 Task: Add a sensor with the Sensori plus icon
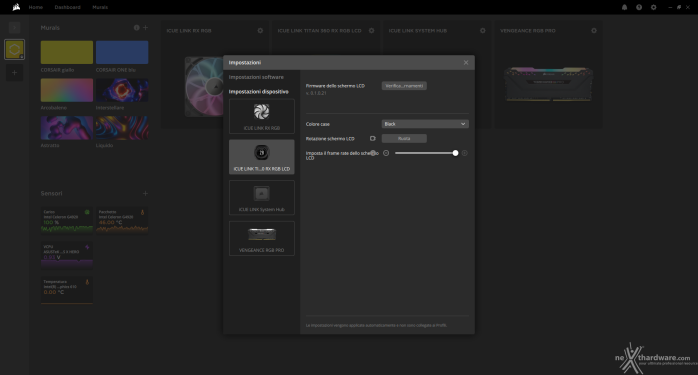pos(145,193)
